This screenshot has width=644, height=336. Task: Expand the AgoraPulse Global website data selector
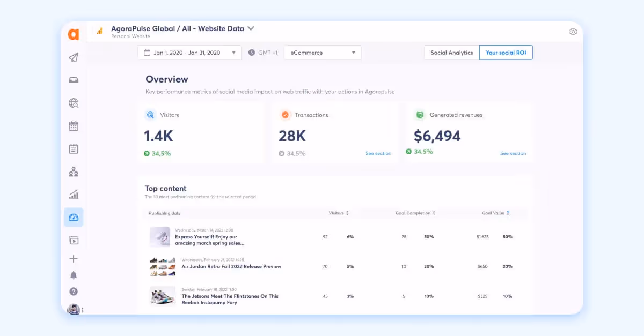tap(250, 28)
